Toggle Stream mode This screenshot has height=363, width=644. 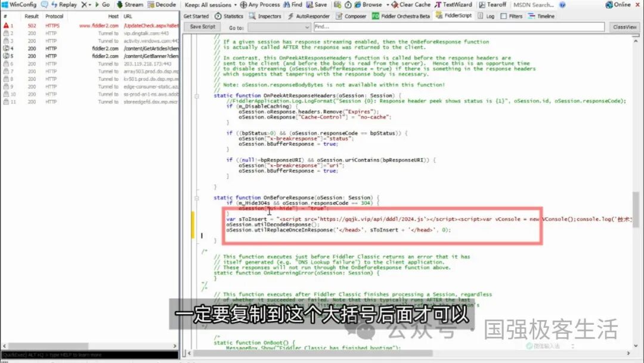(x=130, y=5)
